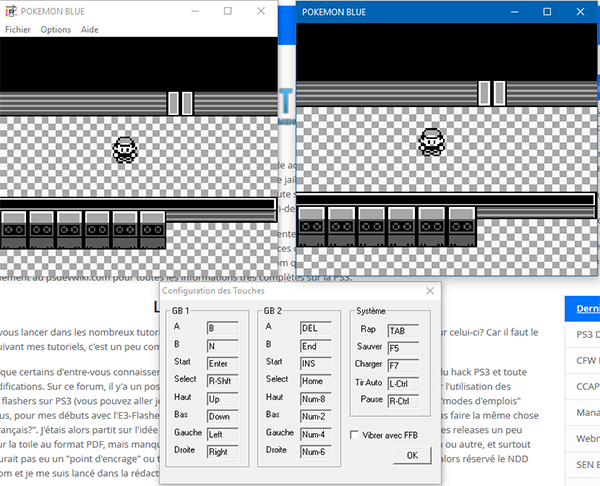Select the GB 2 Droite field showing Num-6
600x486 pixels.
coord(316,452)
